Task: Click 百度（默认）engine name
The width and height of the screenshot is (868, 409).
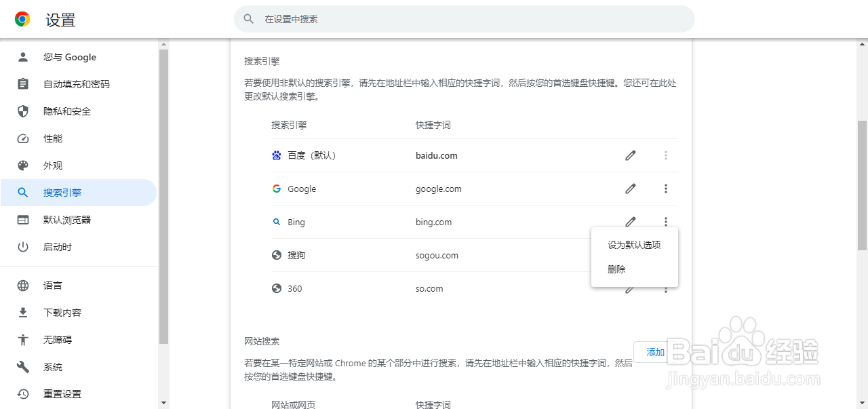Action: [x=312, y=155]
